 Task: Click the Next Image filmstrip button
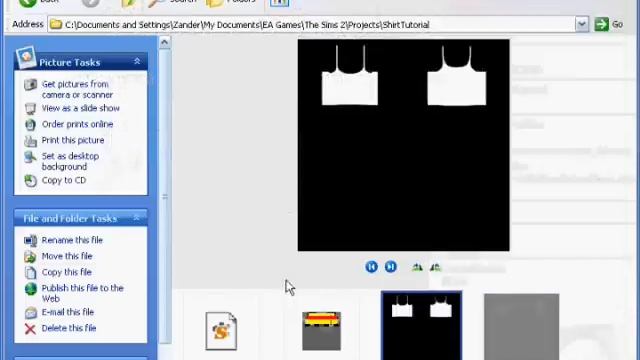point(391,267)
